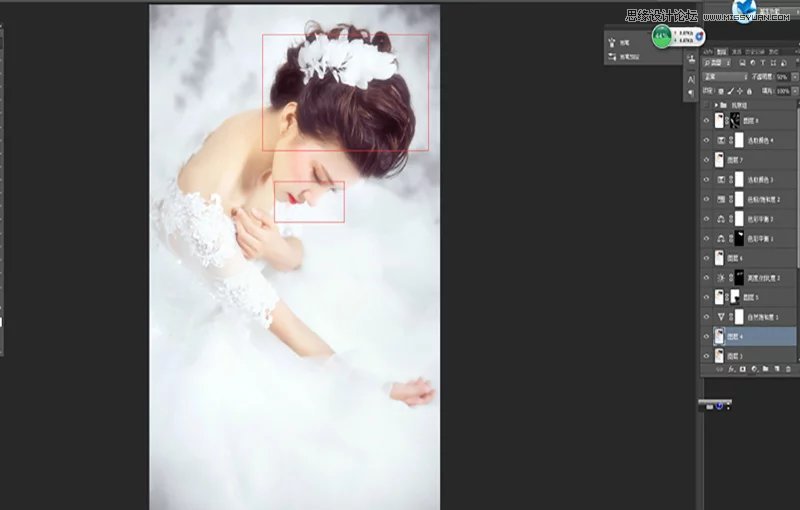Toggle layer filtering switch on/off
Image resolution: width=800 pixels, height=510 pixels.
[x=796, y=63]
